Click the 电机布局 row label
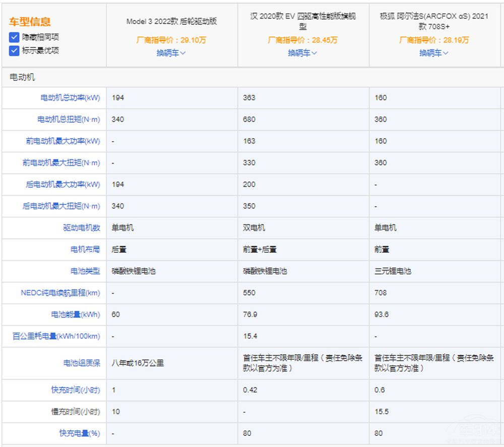 (x=85, y=250)
